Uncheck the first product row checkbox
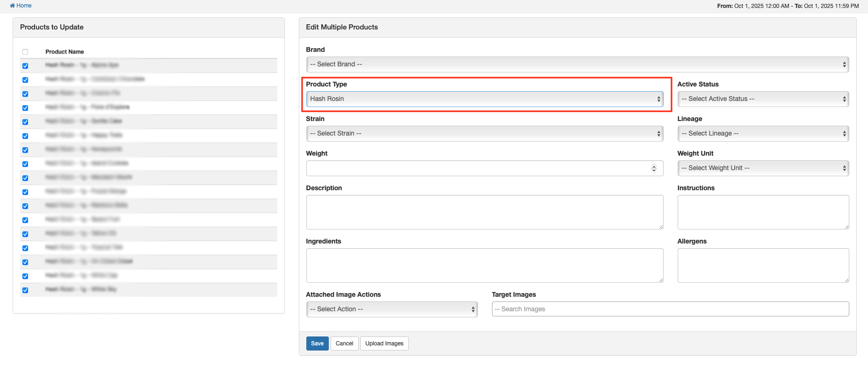 click(25, 66)
